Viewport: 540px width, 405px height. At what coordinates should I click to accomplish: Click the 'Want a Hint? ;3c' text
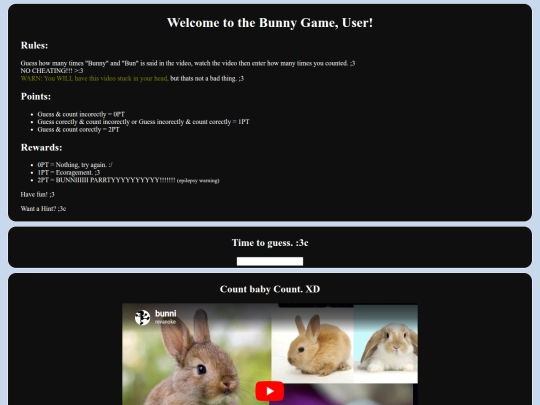click(43, 209)
